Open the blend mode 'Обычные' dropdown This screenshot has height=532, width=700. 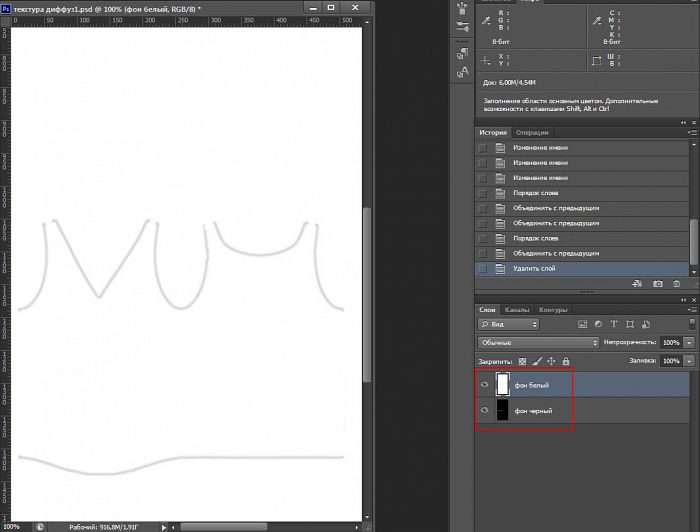(538, 342)
